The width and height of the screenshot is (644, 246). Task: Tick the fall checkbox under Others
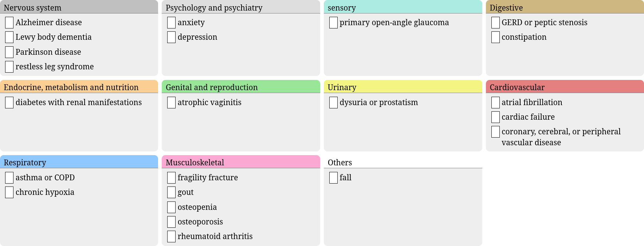click(333, 178)
